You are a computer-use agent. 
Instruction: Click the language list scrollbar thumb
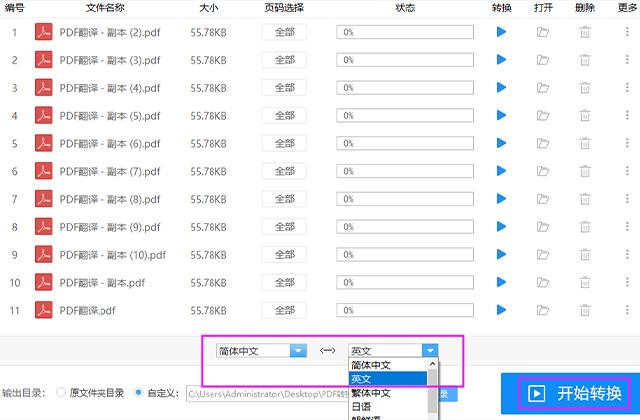[432, 390]
